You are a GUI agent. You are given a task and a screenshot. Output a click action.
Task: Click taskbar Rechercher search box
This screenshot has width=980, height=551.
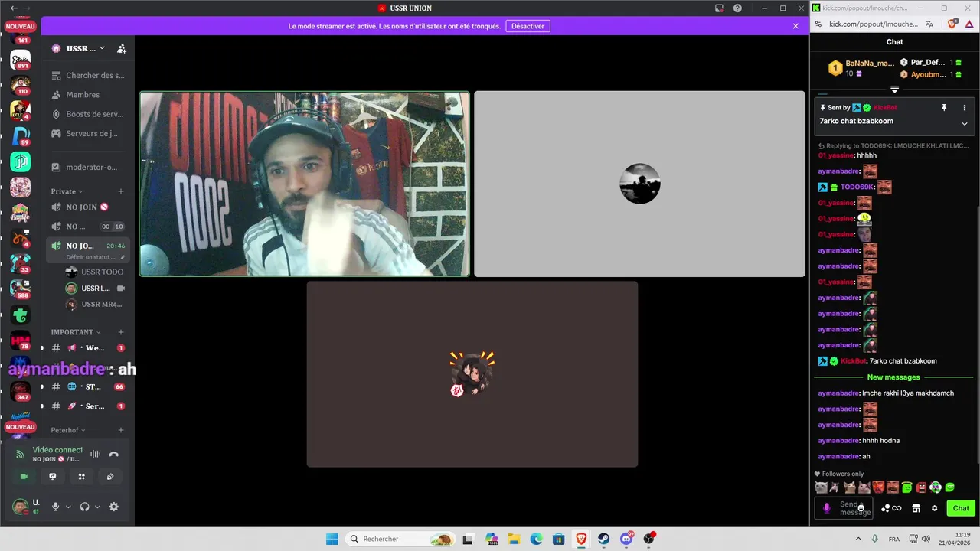click(x=400, y=539)
